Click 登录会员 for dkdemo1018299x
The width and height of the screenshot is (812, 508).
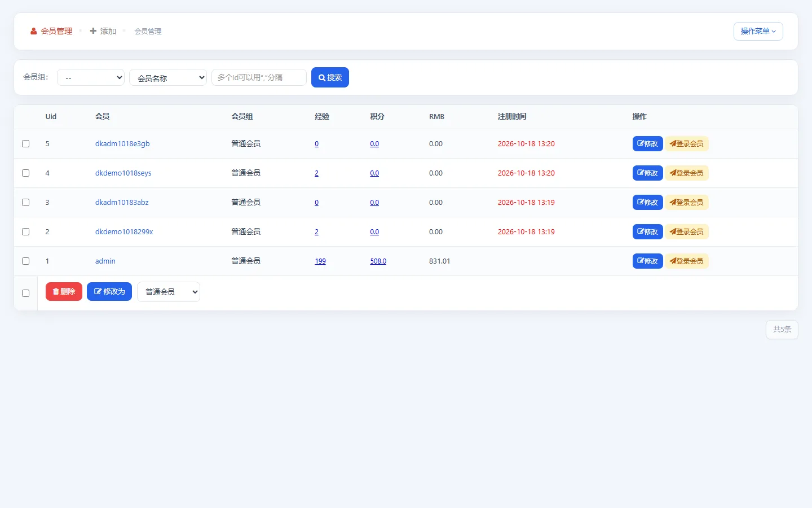tap(687, 232)
